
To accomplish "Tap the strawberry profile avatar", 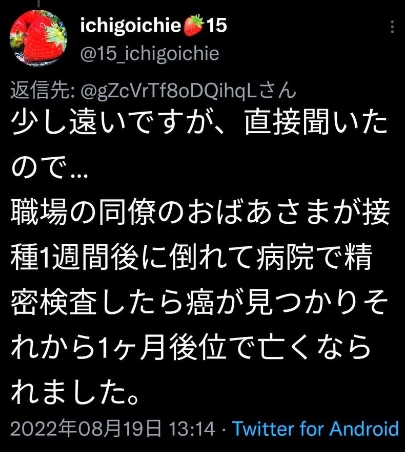I will click(38, 38).
